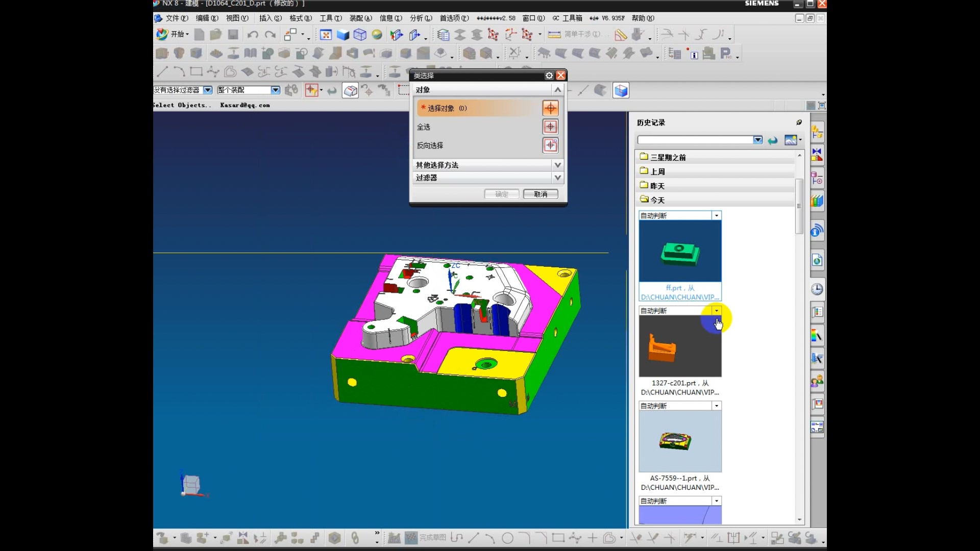Image resolution: width=980 pixels, height=551 pixels.
Task: Toggle the history panel pin
Action: (799, 122)
